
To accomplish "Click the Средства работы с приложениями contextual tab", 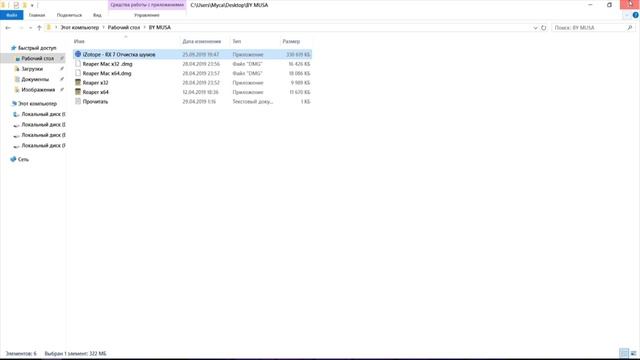I will (147, 5).
